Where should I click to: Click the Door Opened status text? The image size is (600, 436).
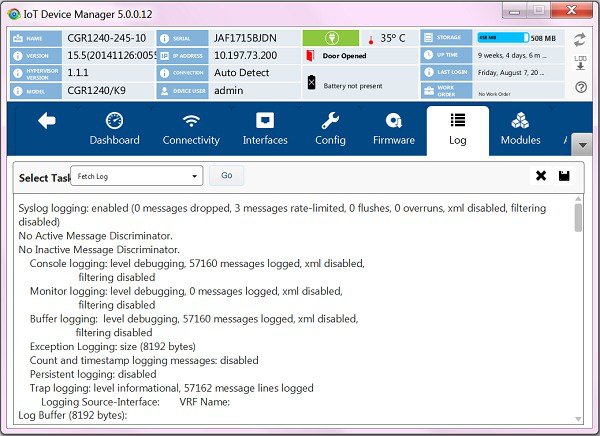pos(344,56)
